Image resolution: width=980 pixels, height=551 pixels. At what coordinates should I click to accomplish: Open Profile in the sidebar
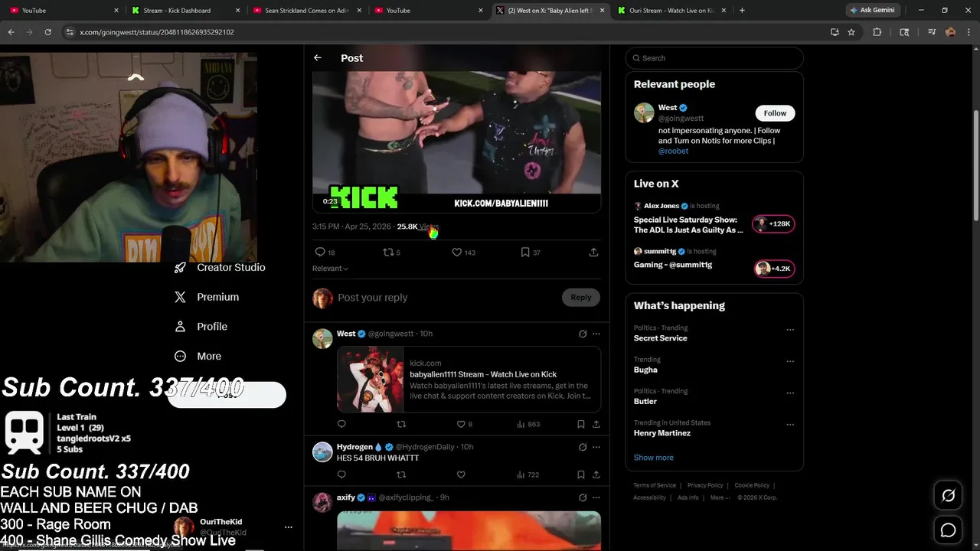pos(201,327)
